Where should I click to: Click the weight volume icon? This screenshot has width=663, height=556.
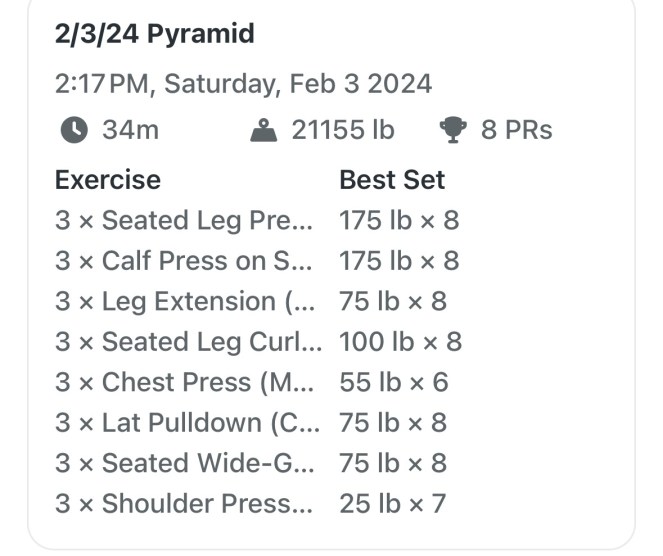[263, 130]
